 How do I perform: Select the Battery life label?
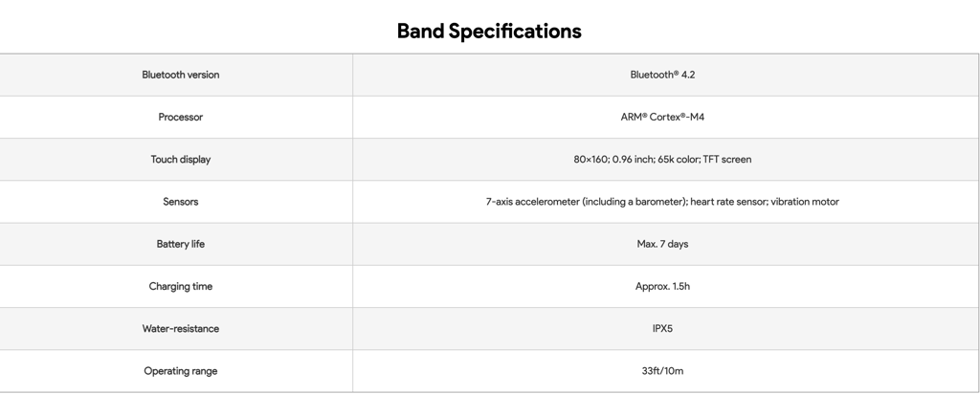181,244
